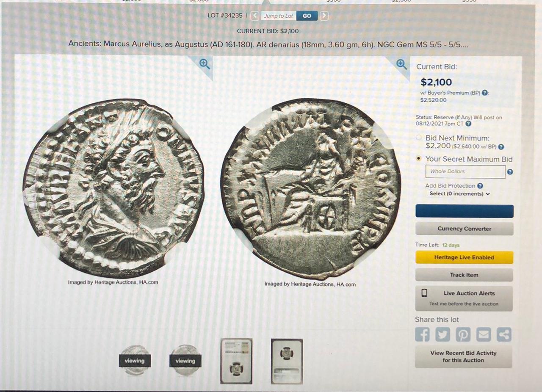542x392 pixels.
Task: Go to next lot arrow
Action: point(324,16)
